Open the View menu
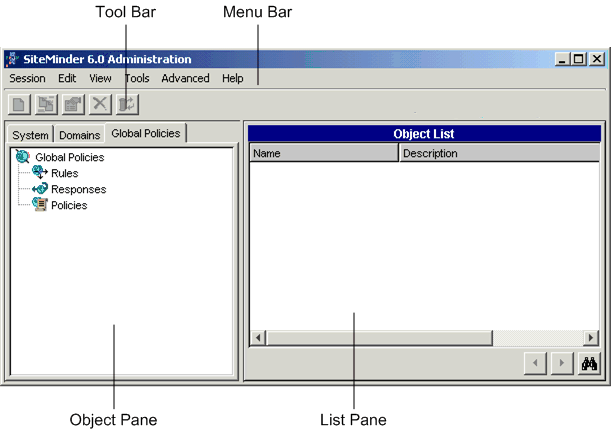The image size is (611, 430). (x=100, y=78)
